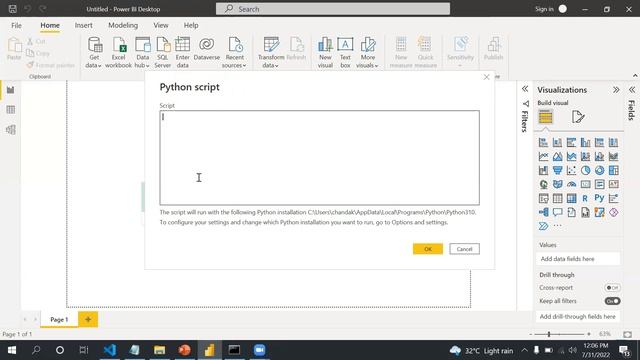Viewport: 640px width, 360px height.
Task: Click the Zoom slider handle
Action: [x=549, y=334]
